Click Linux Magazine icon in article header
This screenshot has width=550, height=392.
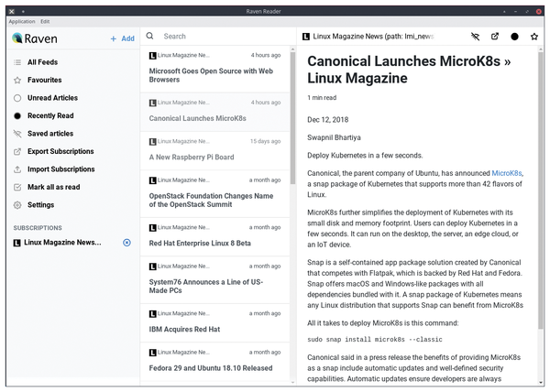pyautogui.click(x=306, y=37)
